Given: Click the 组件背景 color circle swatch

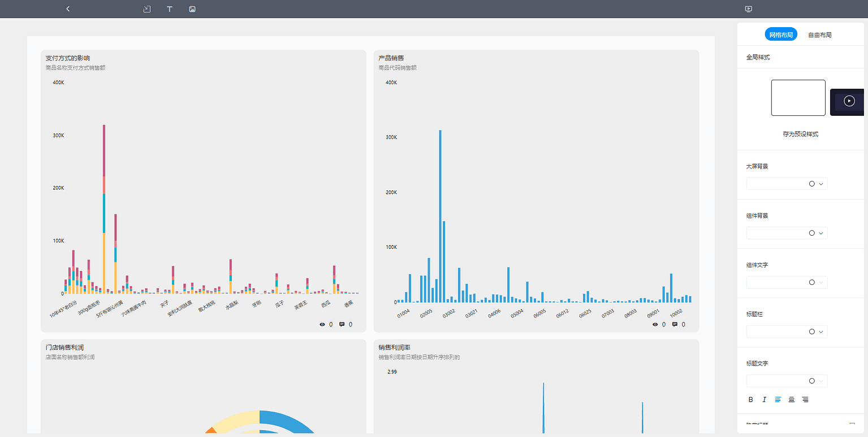Looking at the screenshot, I should [x=812, y=233].
